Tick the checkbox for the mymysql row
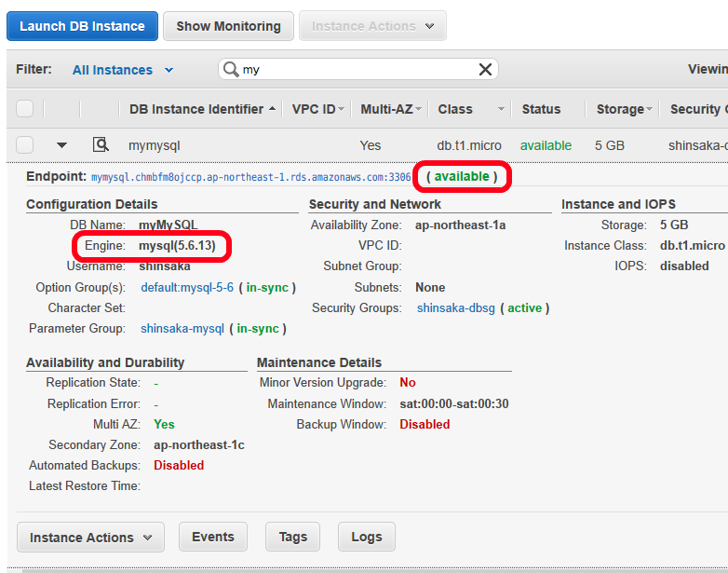 (x=24, y=145)
